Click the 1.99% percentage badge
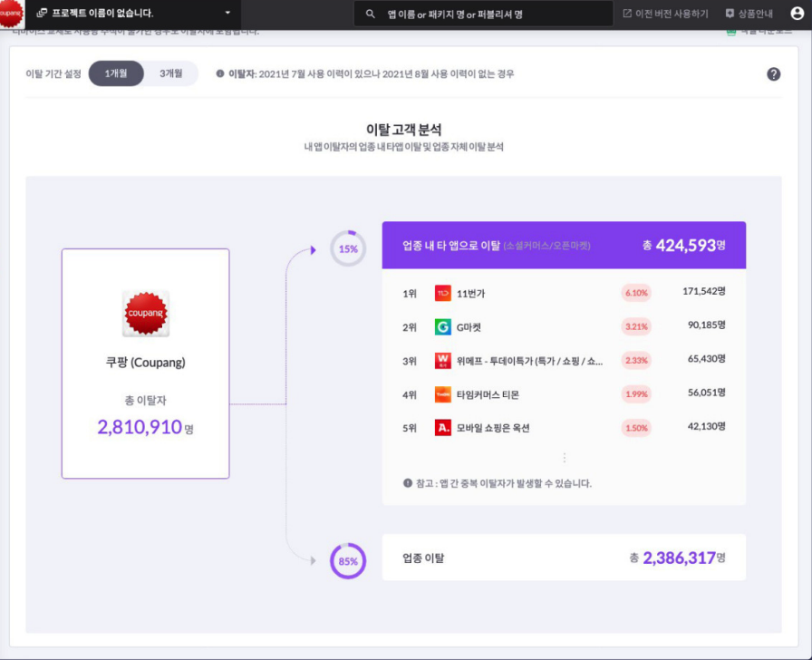This screenshot has height=660, width=812. pos(636,393)
